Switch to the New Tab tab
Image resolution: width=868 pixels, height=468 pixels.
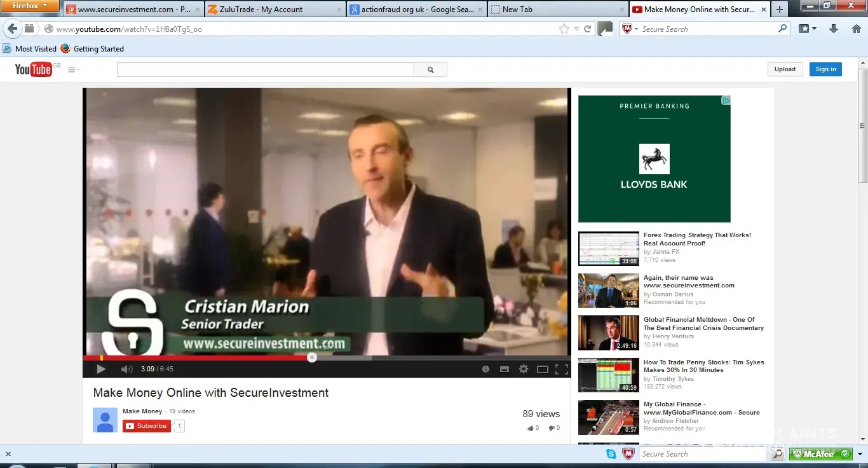click(559, 10)
